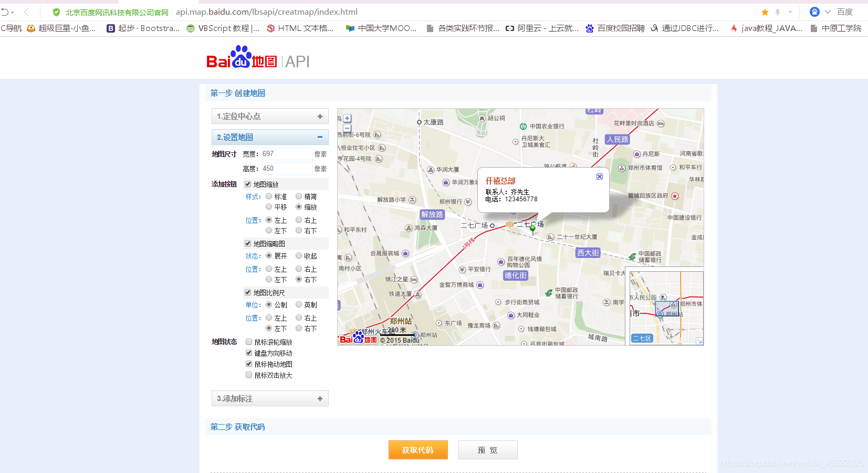Viewport: 868px width, 473px height.
Task: Click the browser back arrow
Action: (26, 12)
